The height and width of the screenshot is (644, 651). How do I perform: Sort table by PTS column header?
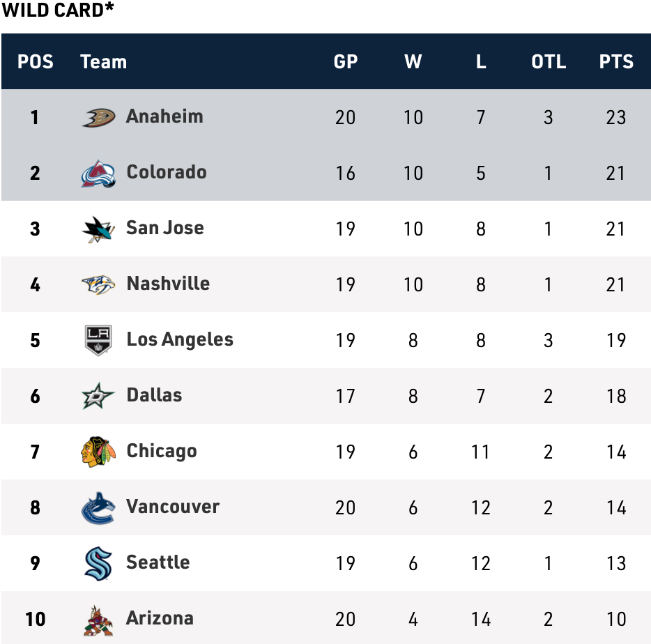(616, 61)
